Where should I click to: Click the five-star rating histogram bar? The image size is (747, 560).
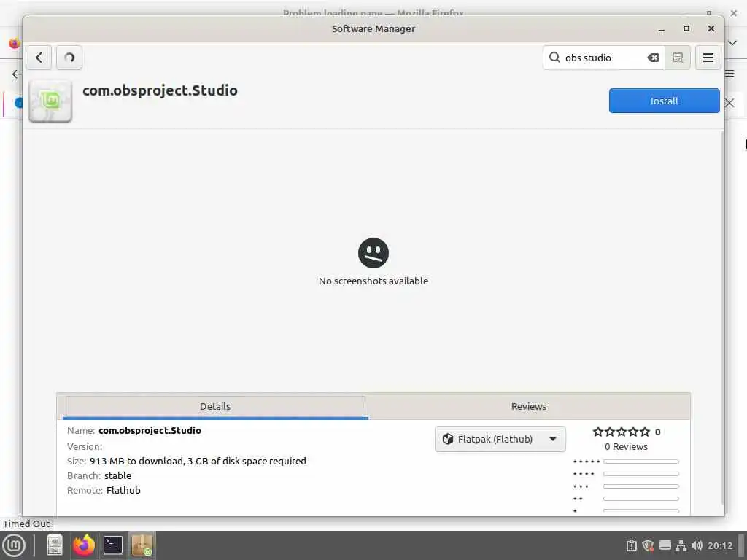pos(640,462)
